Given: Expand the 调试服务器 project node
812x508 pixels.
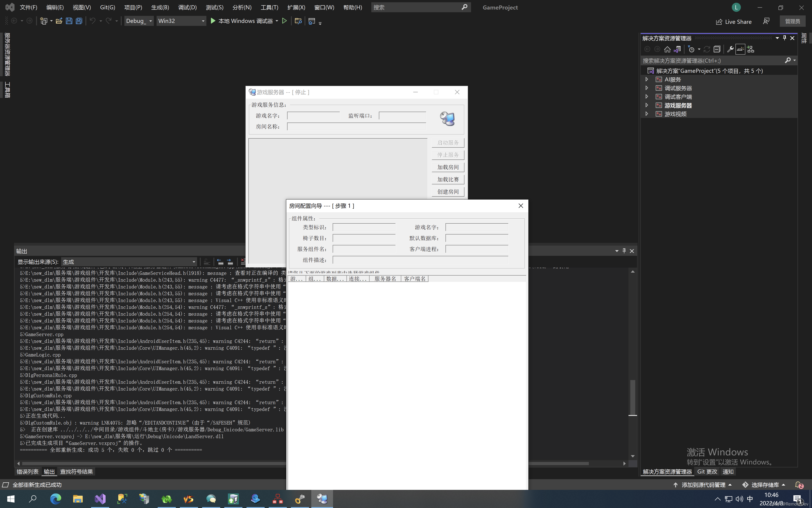Looking at the screenshot, I should pyautogui.click(x=647, y=88).
